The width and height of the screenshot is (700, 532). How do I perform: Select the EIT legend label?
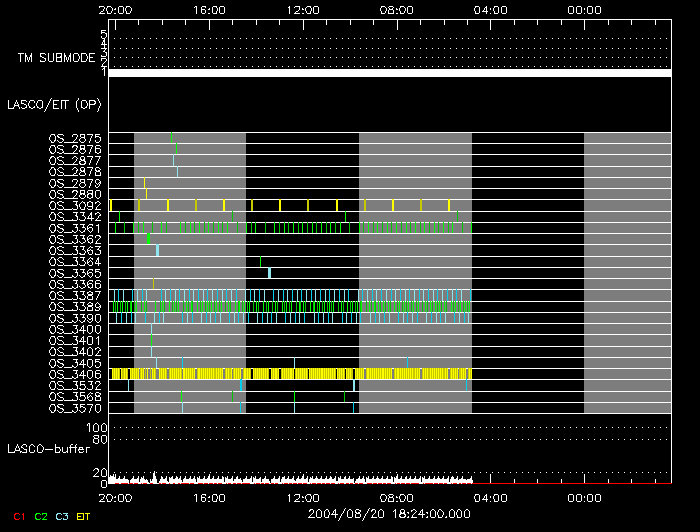[84, 515]
